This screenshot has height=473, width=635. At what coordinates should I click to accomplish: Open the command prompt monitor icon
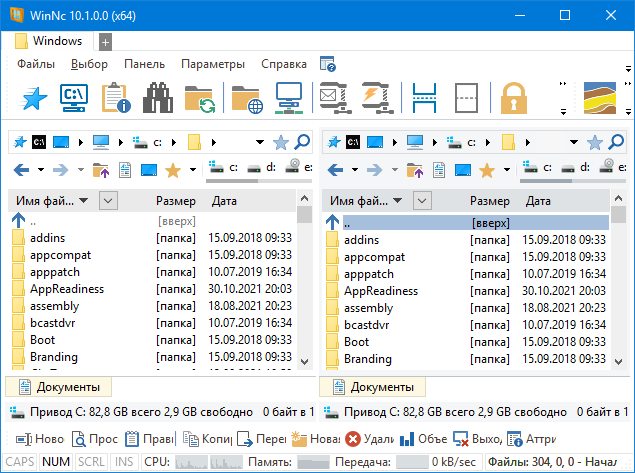75,98
